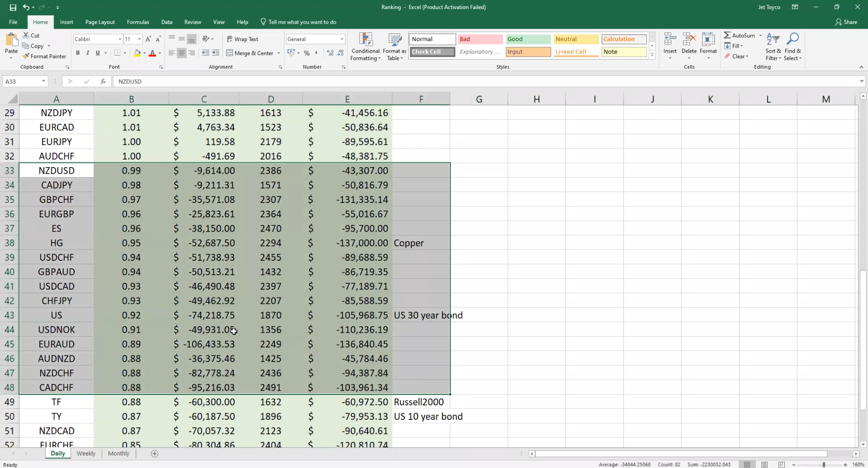Apply Percent Style format

pos(306,53)
